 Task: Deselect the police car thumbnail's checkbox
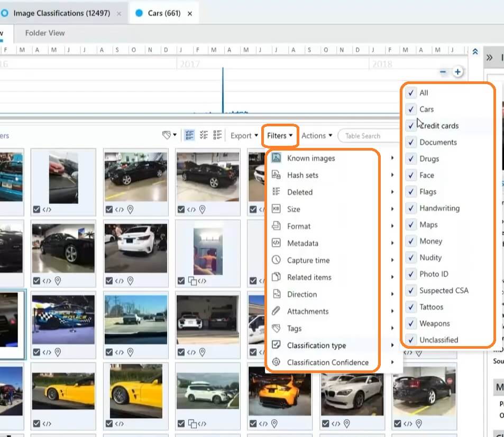[36, 352]
